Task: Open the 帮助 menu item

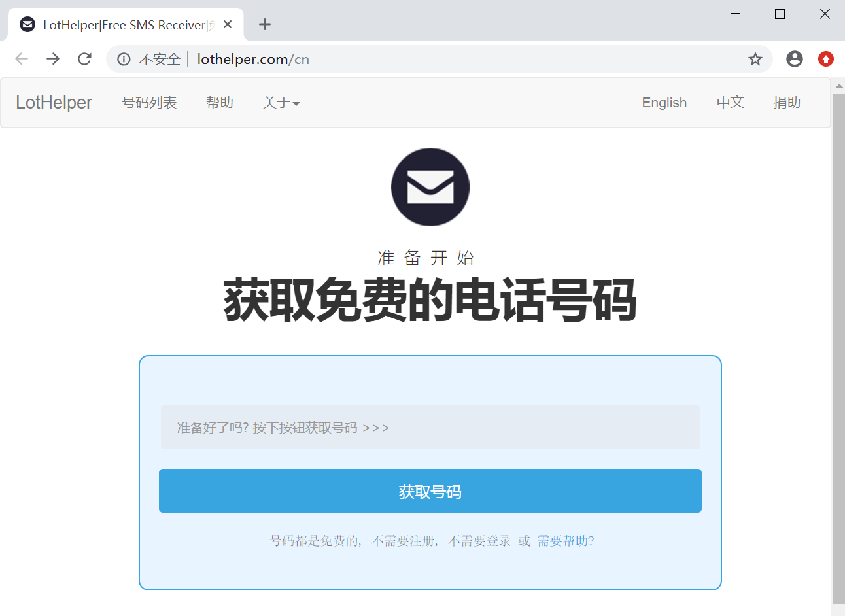Action: tap(220, 103)
